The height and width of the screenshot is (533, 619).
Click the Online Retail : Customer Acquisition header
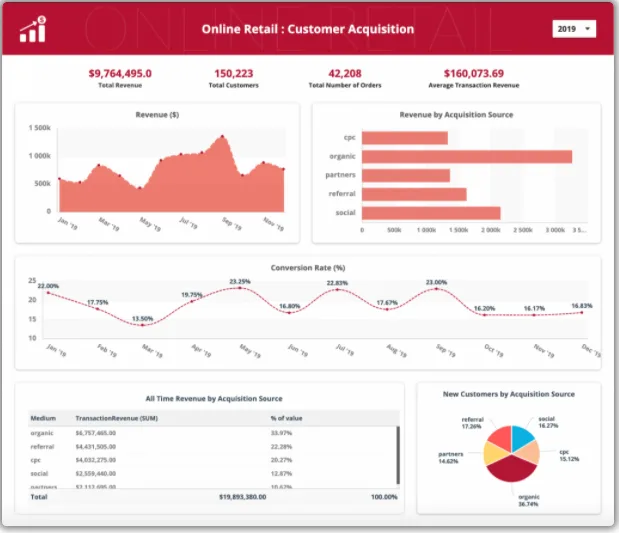308,29
